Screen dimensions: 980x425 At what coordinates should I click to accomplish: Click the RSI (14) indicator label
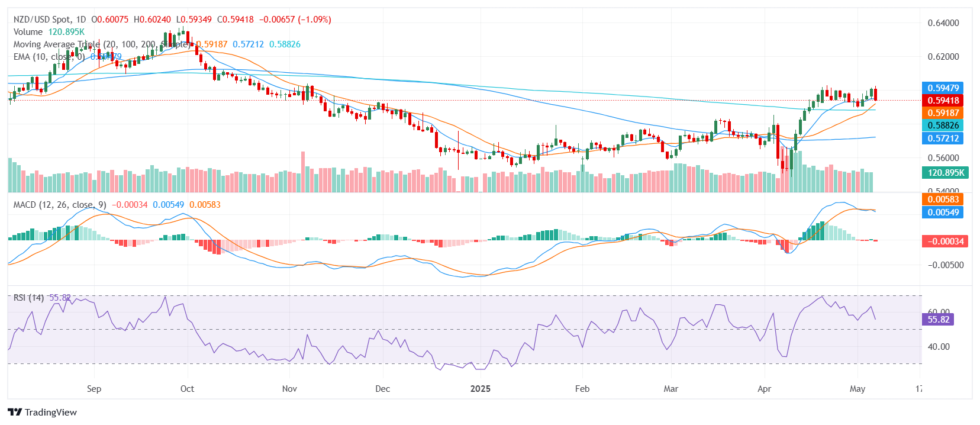[28, 298]
